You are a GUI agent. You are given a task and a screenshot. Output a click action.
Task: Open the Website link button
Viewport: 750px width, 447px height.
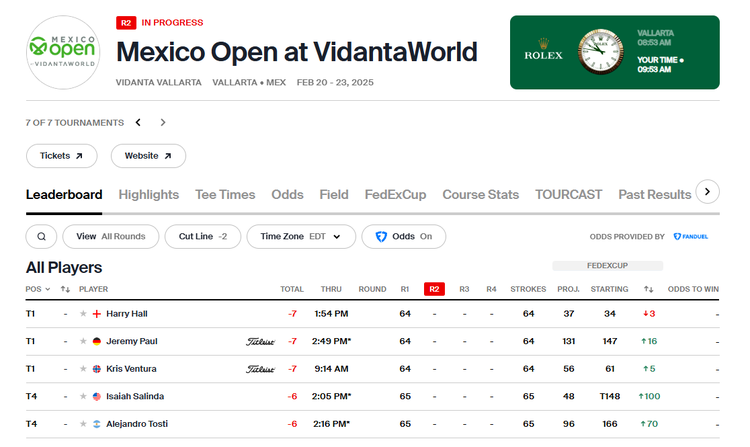point(148,156)
